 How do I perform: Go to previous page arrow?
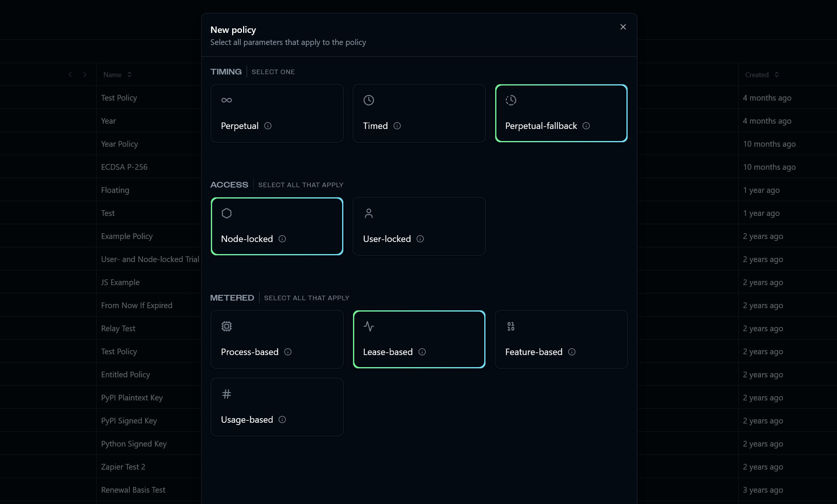point(70,74)
